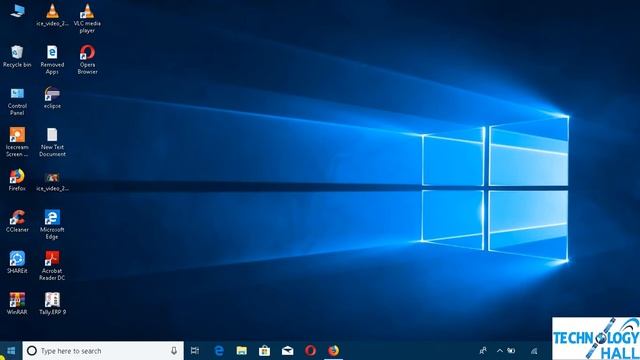Viewport: 640px width, 360px height.
Task: Select the Firefox desktop shortcut
Action: pyautogui.click(x=17, y=180)
